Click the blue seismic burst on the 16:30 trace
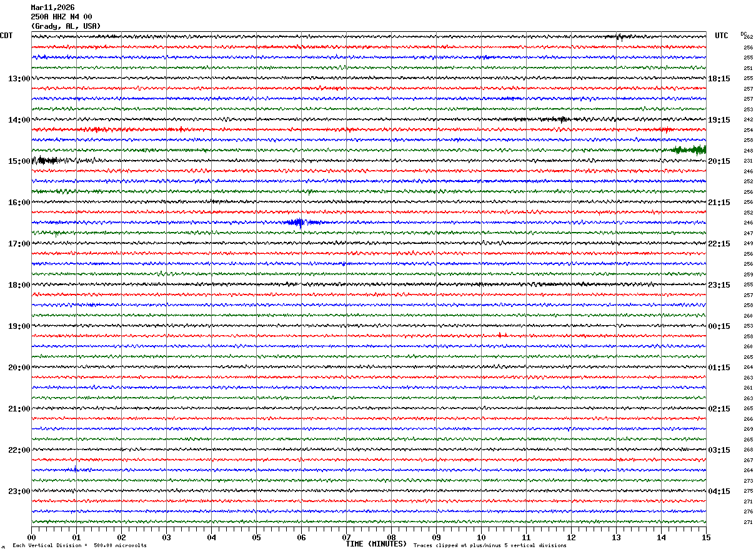Screen dimensions: 756x554 click(297, 222)
